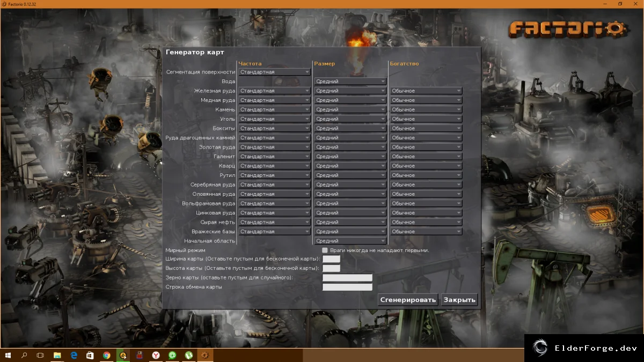Open Золотая руда size dropdown
The height and width of the screenshot is (362, 644).
point(350,147)
